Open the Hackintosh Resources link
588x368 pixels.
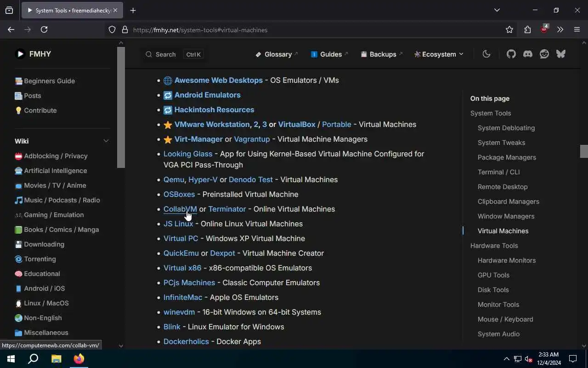click(214, 109)
